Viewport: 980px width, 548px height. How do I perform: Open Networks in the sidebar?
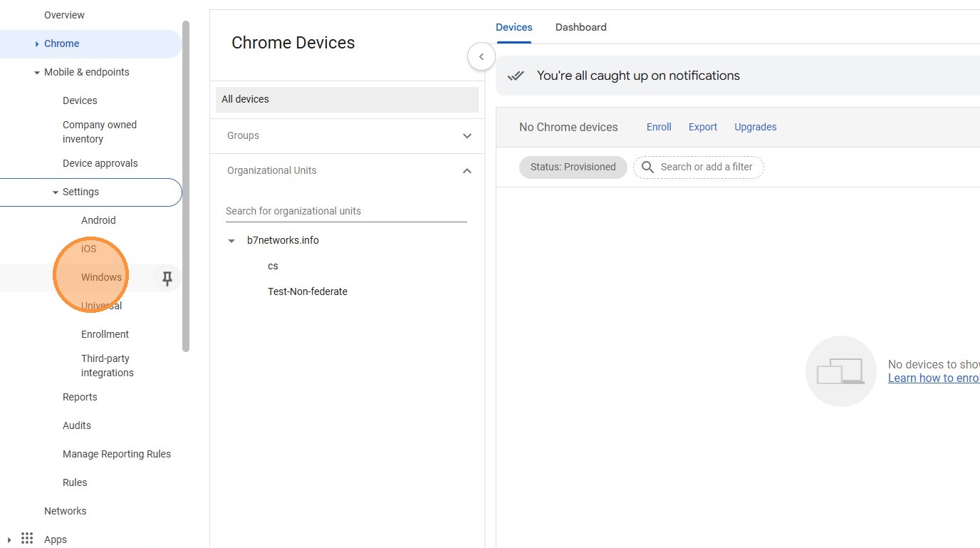pos(65,511)
